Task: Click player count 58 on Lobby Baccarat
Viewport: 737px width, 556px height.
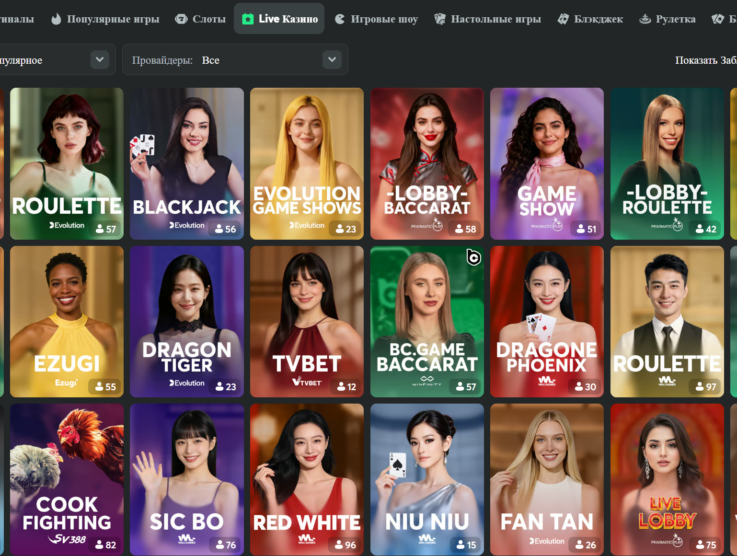Action: pos(466,229)
